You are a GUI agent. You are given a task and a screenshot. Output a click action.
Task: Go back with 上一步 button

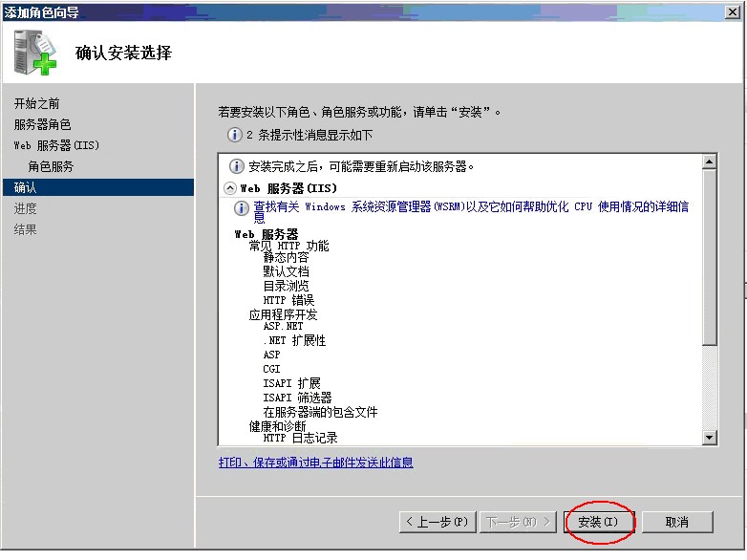[x=438, y=522]
